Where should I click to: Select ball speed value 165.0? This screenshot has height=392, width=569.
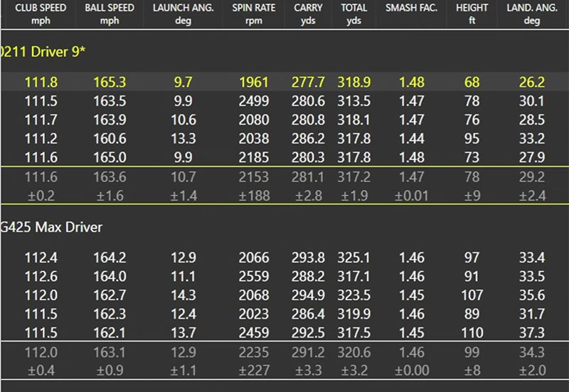[110, 157]
